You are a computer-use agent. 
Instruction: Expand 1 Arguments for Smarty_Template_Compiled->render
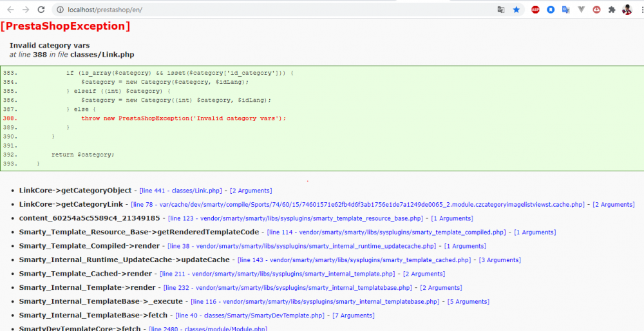pyautogui.click(x=465, y=247)
